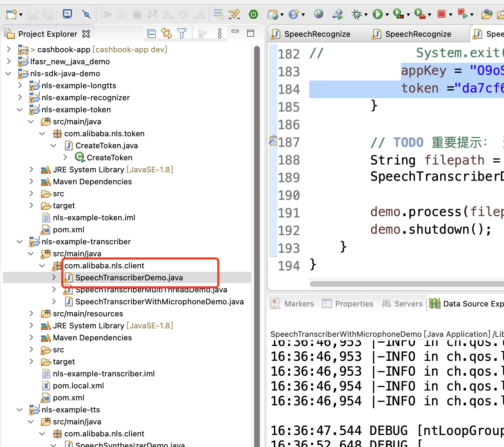Expand the CreateToken class node

(65, 157)
